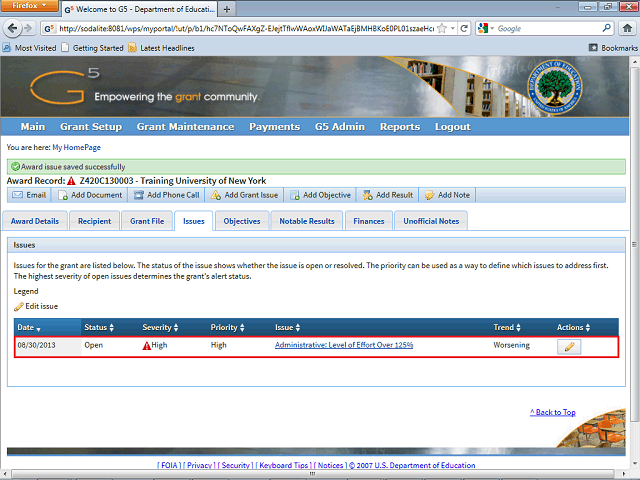Click the browser home icon
This screenshot has height=480, width=640.
click(627, 28)
